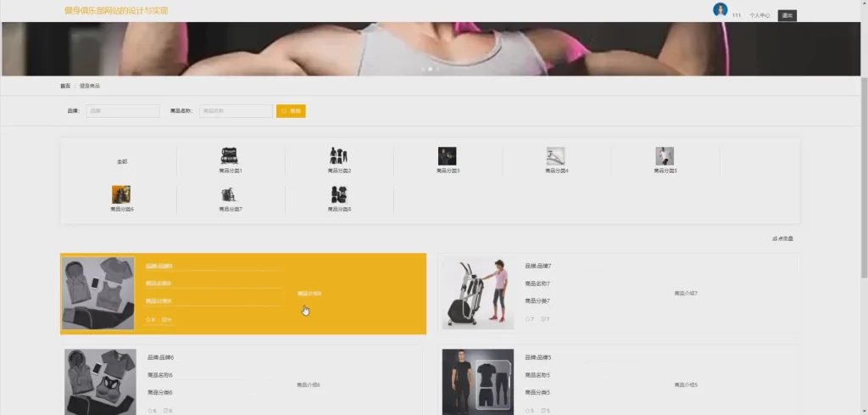
Task: Focus the 商品名称 product name input field
Action: 236,111
